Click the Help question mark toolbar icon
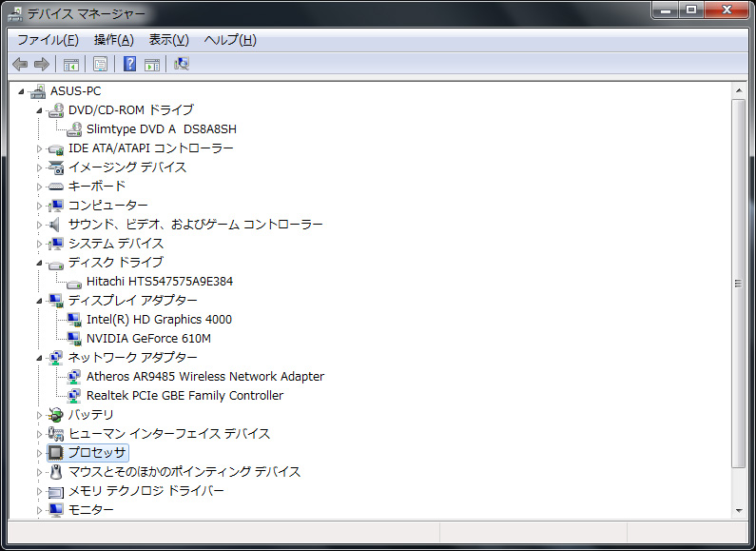 (129, 64)
